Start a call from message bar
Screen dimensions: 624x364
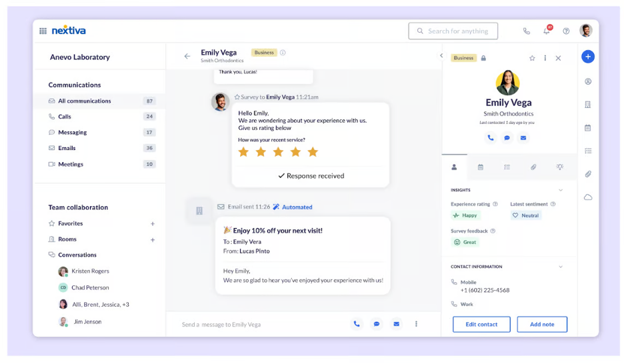(357, 324)
